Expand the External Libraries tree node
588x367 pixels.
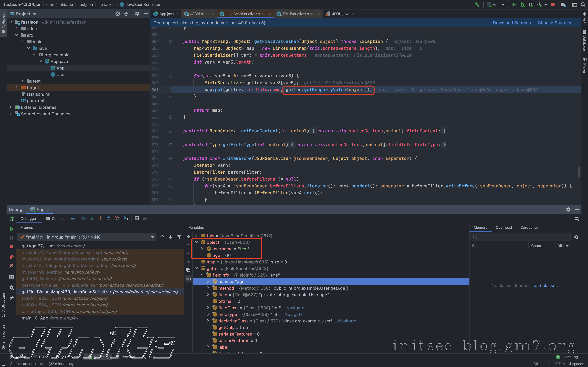point(10,107)
